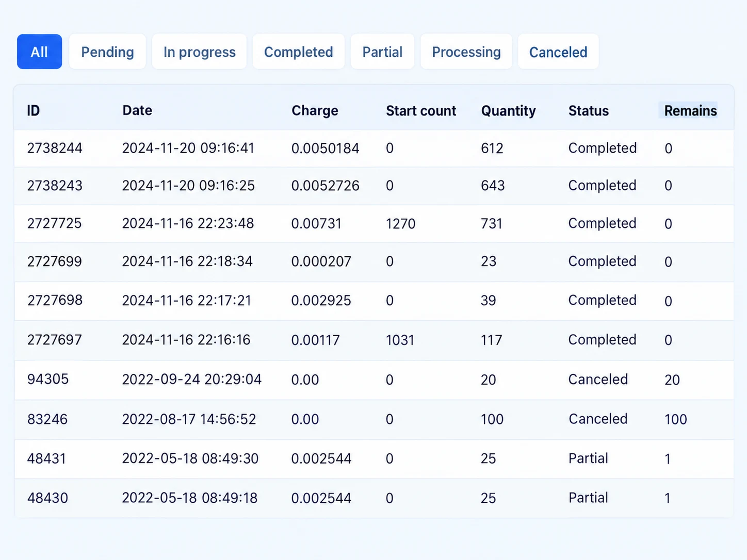Open the Canceled tab
Screen dimensions: 747x560
[558, 52]
